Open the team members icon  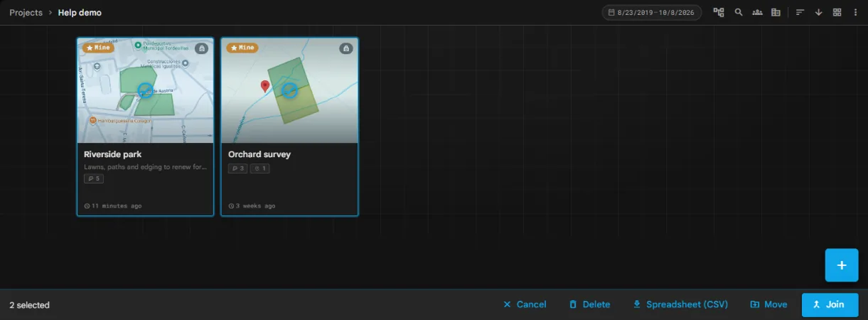[757, 13]
